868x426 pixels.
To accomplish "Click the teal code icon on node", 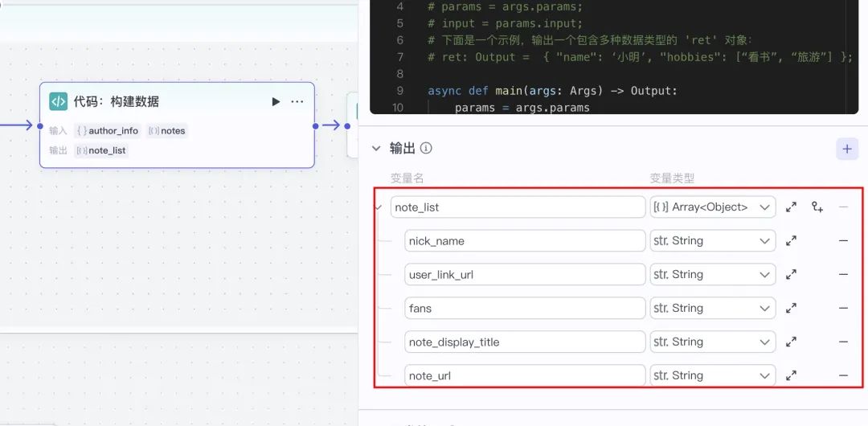I will (58, 101).
